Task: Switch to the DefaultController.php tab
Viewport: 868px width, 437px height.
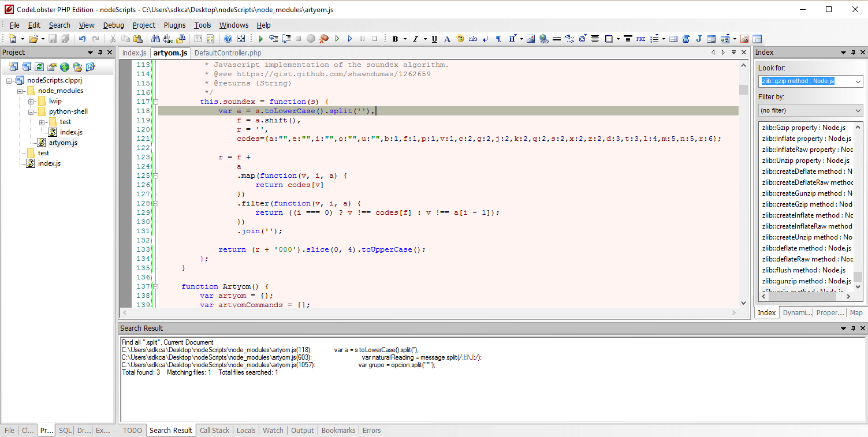Action: tap(228, 53)
